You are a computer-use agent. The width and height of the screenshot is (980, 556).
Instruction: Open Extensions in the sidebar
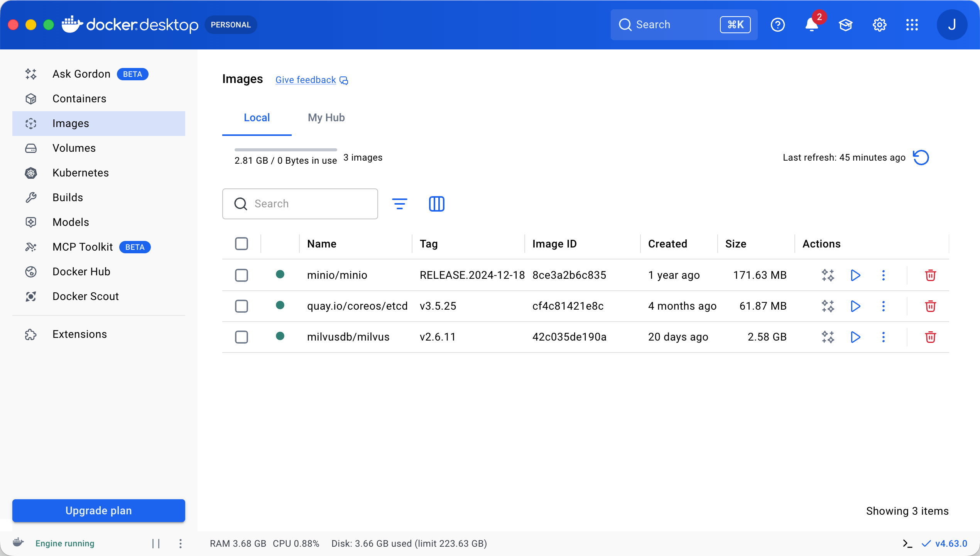(x=99, y=334)
